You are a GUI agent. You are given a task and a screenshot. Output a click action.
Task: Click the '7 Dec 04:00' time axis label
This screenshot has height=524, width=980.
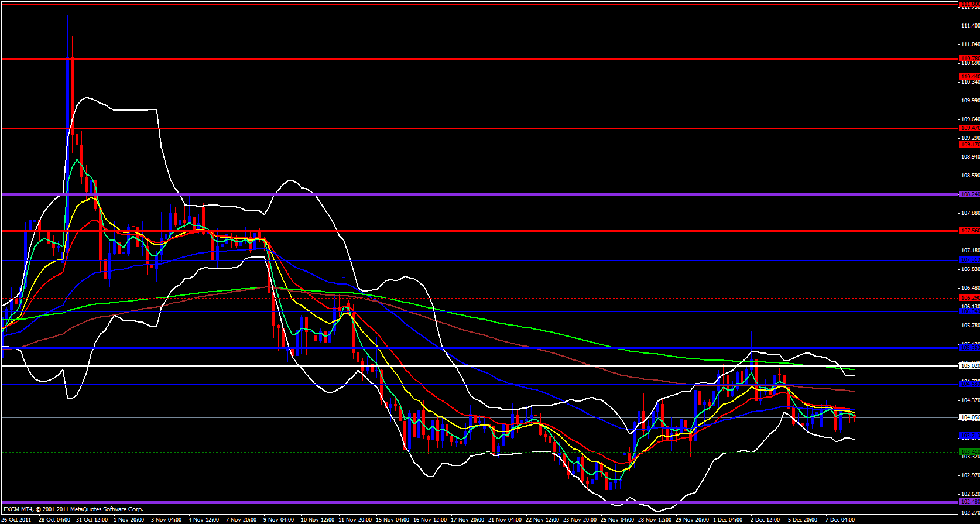[x=840, y=519]
